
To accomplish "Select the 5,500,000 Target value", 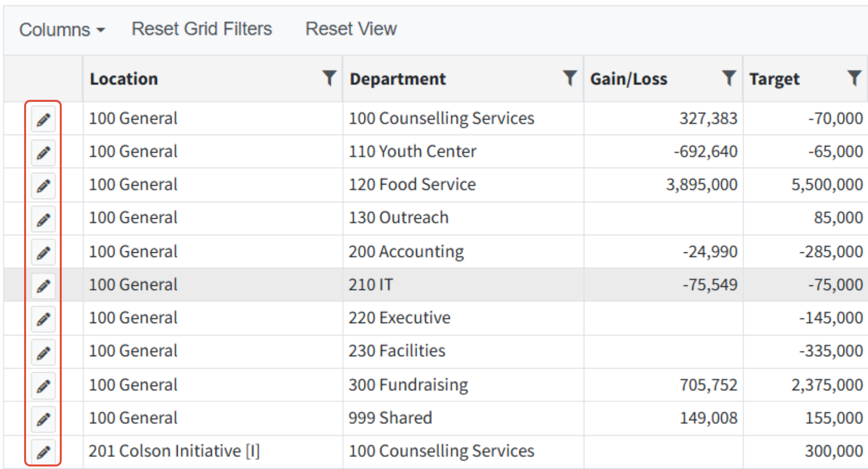I will click(x=827, y=185).
